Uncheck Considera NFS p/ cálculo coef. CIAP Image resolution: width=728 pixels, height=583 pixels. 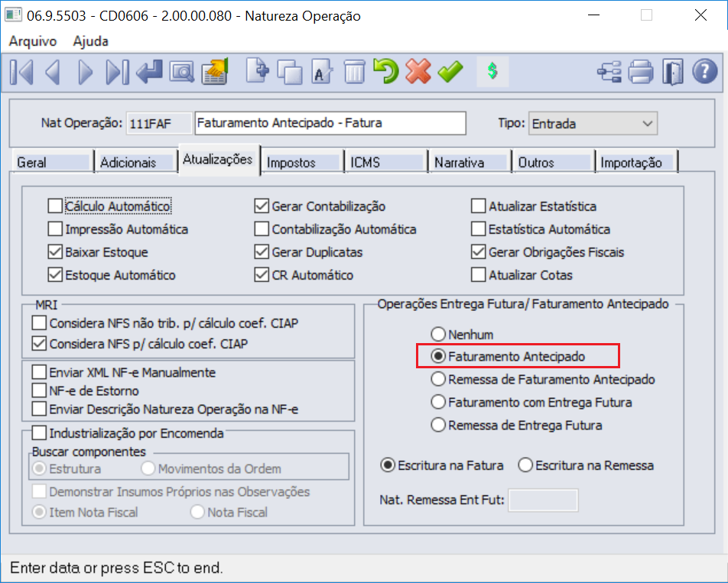(x=39, y=344)
